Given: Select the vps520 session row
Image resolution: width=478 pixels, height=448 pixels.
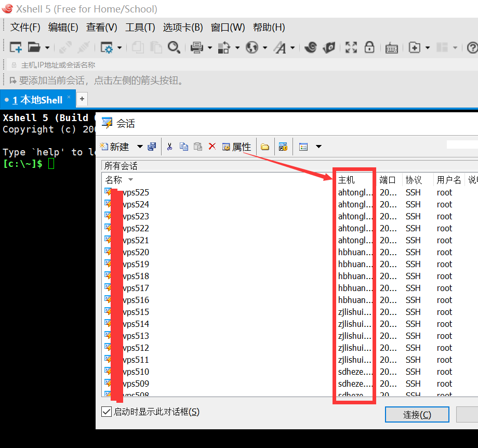Looking at the screenshot, I should 289,252.
